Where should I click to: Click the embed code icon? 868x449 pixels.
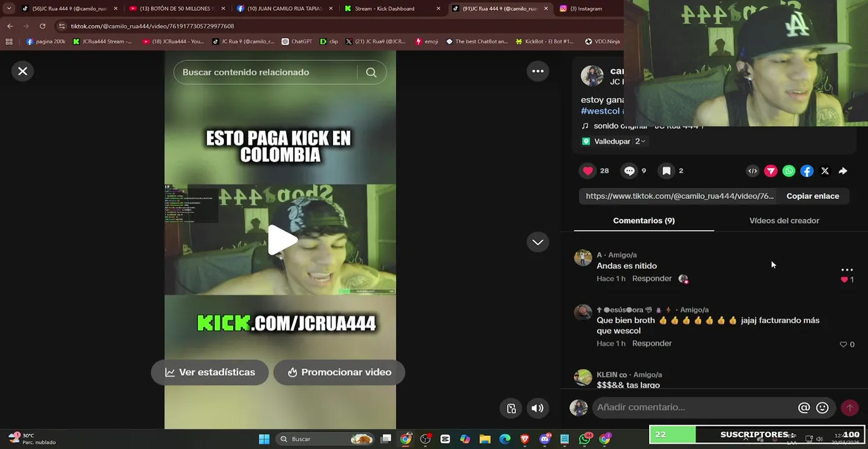(x=753, y=171)
